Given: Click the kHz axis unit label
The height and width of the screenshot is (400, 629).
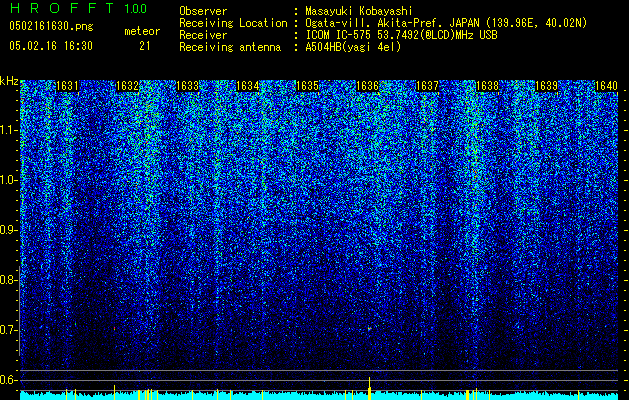Looking at the screenshot, I should click(9, 81).
